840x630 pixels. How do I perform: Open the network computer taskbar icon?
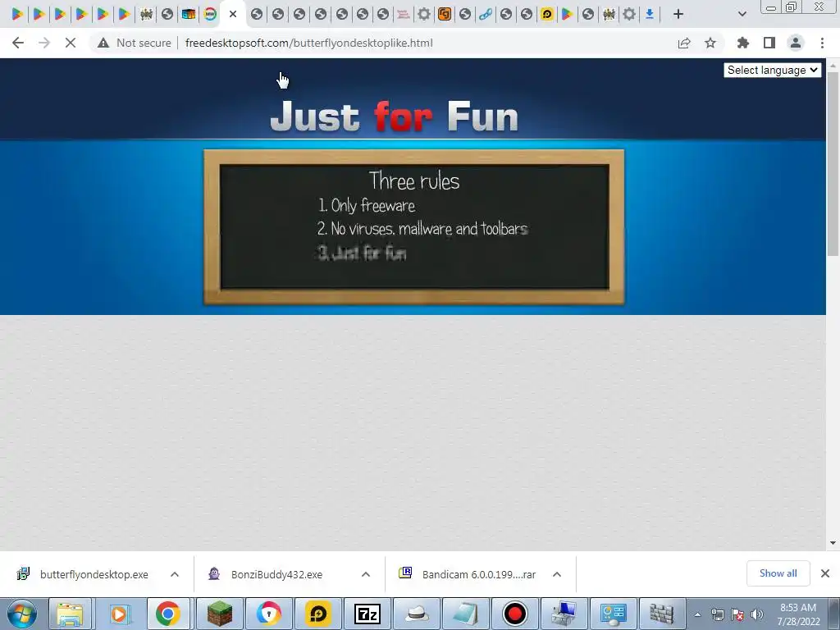[564, 614]
